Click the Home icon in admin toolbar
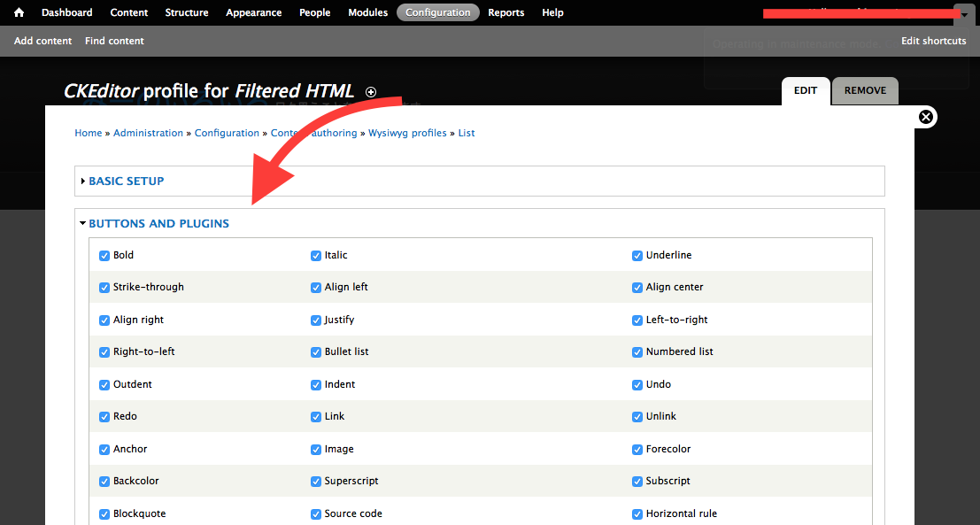This screenshot has width=980, height=525. tap(19, 12)
